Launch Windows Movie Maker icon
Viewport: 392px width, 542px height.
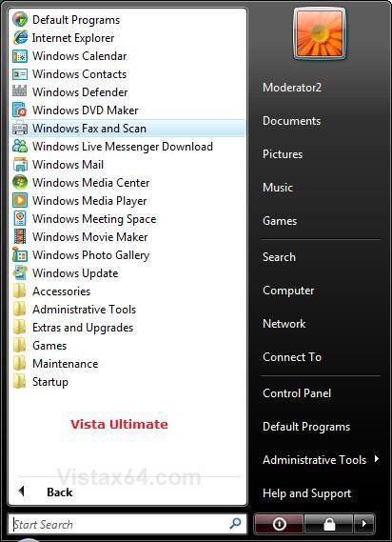pyautogui.click(x=20, y=236)
